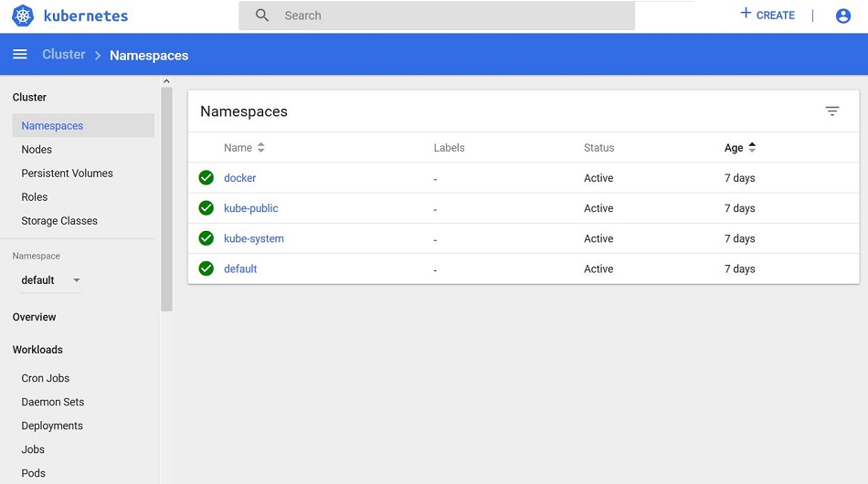Open Cron Jobs under Workloads
Image resolution: width=868 pixels, height=484 pixels.
pyautogui.click(x=46, y=378)
